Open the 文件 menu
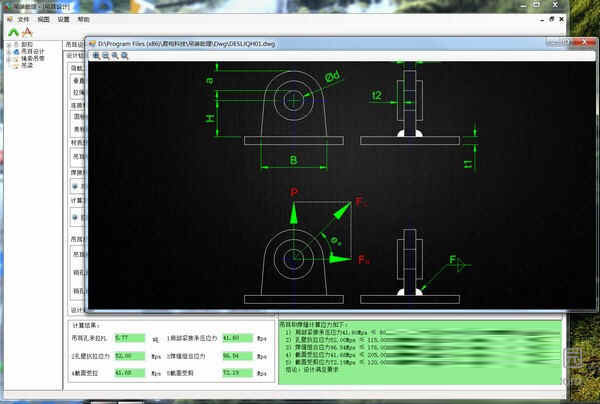 [23, 19]
